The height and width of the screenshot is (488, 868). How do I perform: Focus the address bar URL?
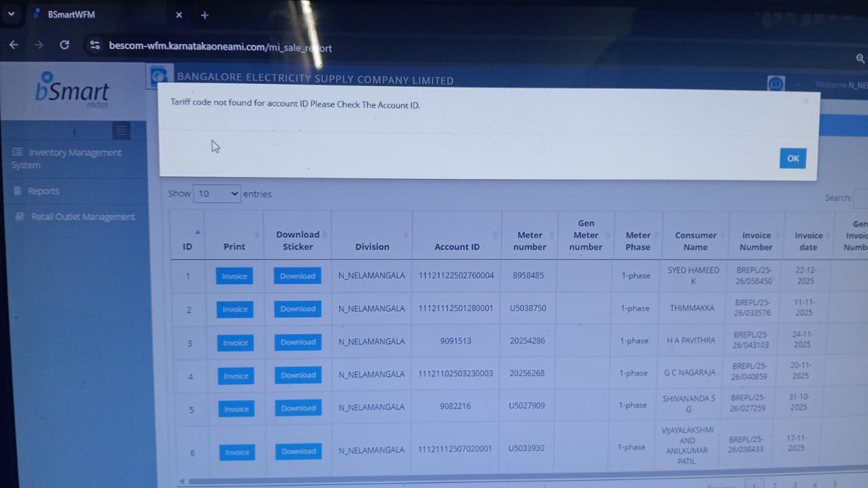coord(220,47)
